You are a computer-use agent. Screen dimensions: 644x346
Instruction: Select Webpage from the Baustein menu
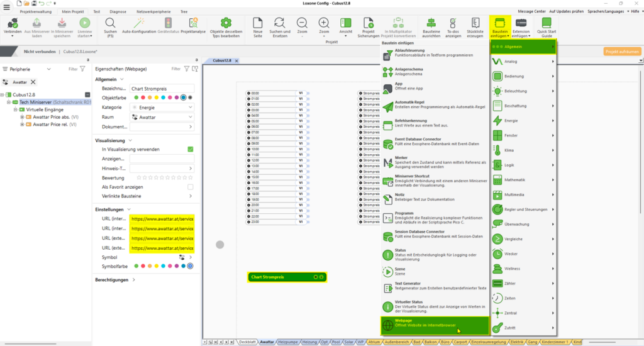tap(434, 325)
